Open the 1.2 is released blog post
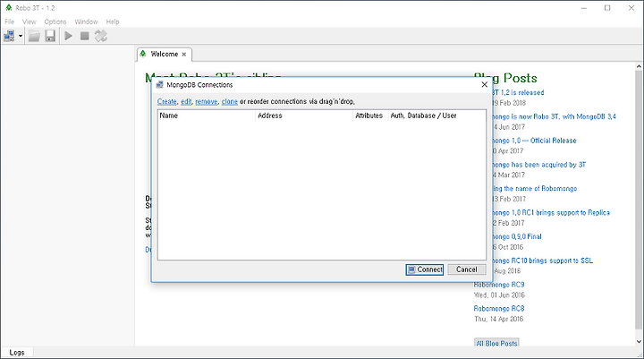Screen dimensions: 644x359 (518, 92)
